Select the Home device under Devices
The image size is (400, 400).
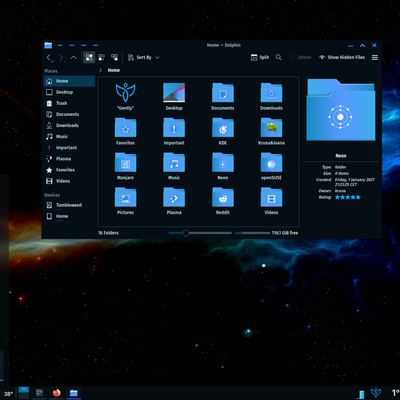[x=69, y=216]
